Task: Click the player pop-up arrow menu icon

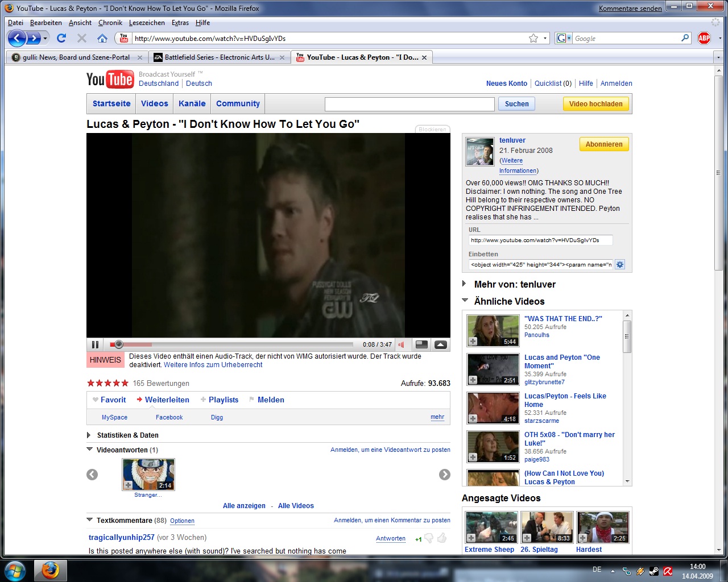Action: 441,344
